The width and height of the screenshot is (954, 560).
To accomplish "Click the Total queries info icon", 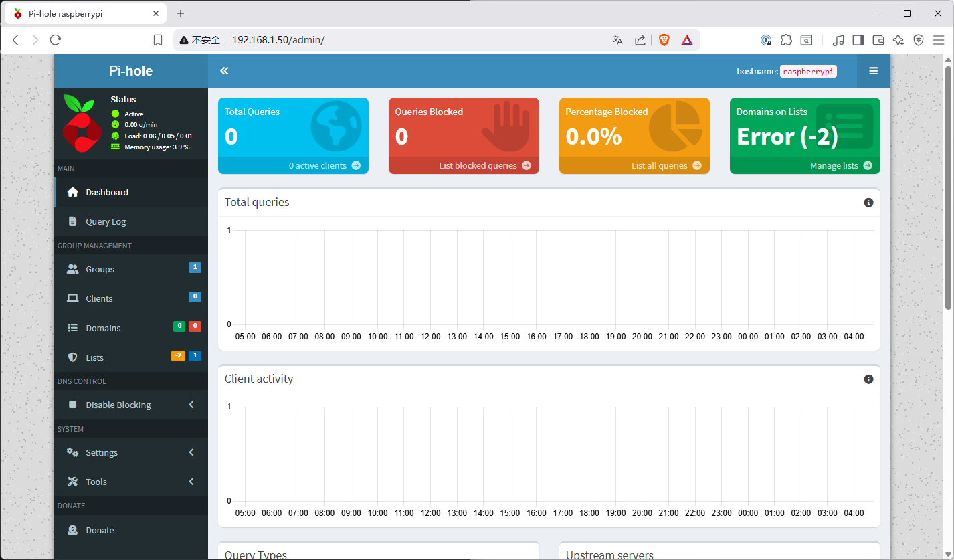I will tap(868, 202).
